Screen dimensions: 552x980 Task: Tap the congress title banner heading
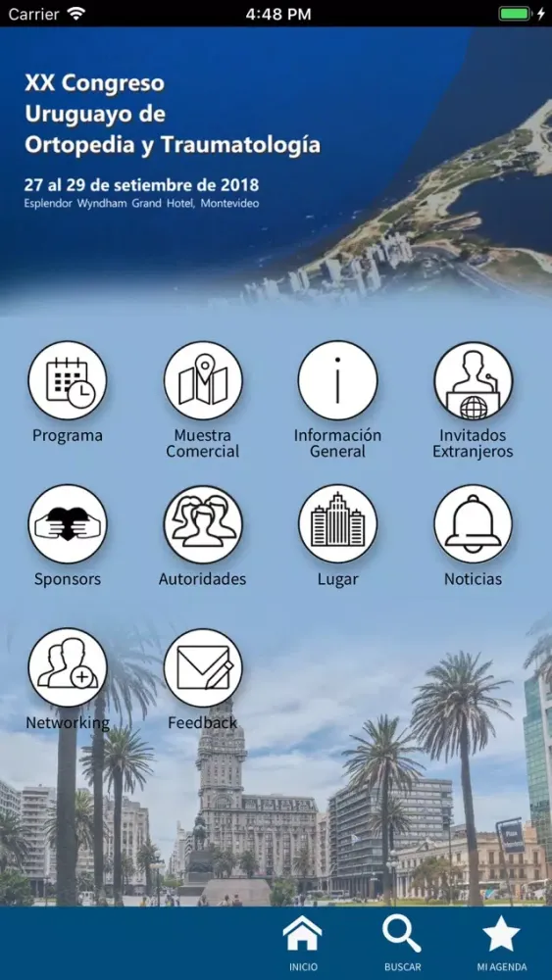pyautogui.click(x=173, y=115)
